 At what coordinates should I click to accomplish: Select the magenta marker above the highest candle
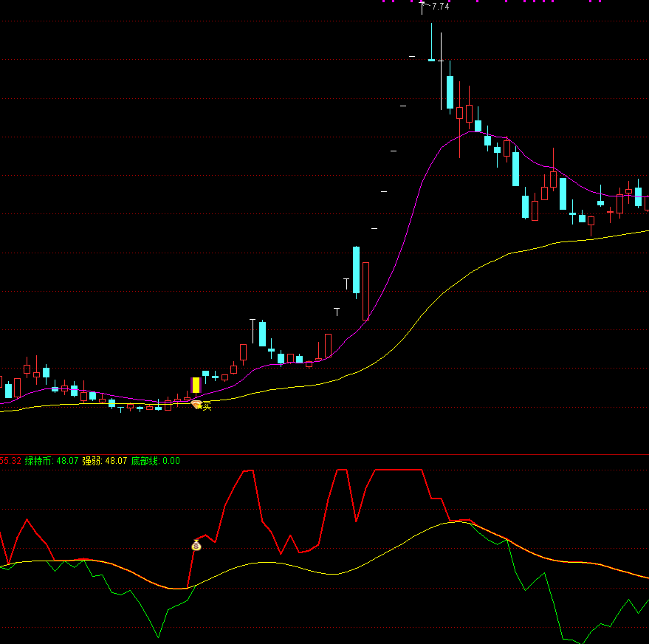click(x=422, y=2)
